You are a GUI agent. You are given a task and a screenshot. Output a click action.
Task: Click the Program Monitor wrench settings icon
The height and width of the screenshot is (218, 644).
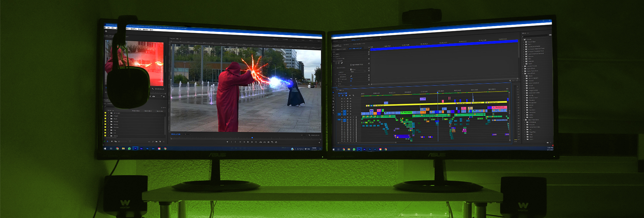tap(310, 135)
